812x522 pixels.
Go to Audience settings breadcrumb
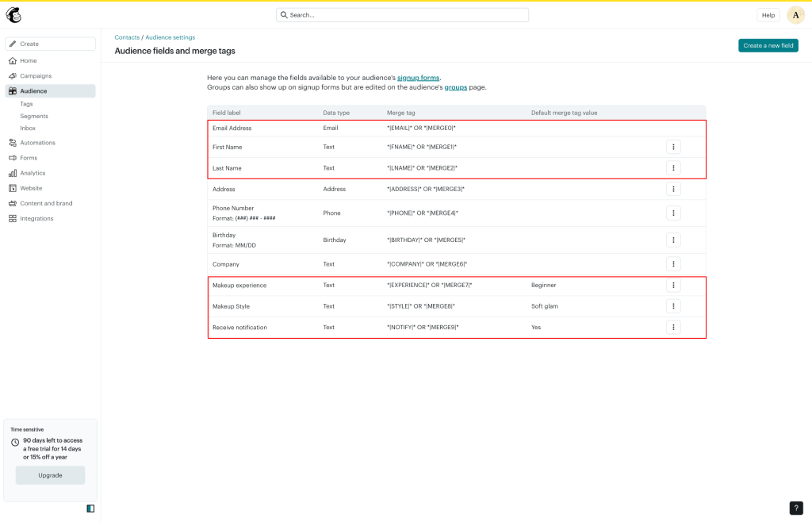[170, 37]
